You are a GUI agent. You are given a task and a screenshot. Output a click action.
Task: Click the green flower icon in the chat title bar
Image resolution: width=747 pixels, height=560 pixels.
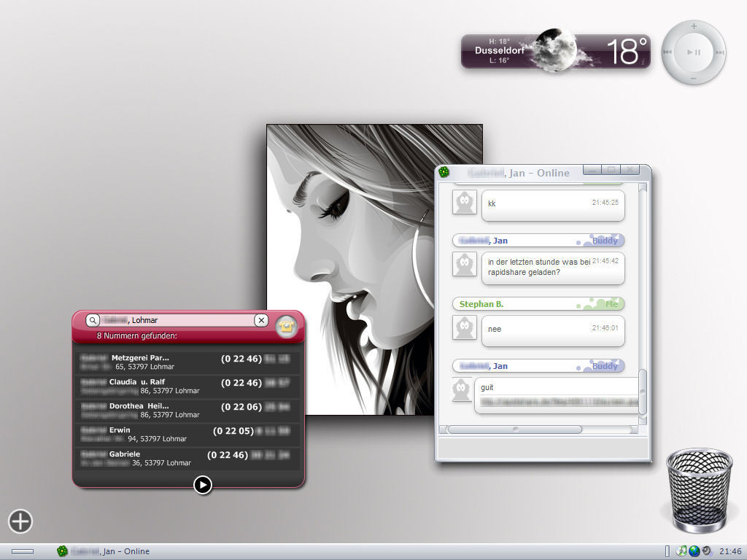click(444, 172)
